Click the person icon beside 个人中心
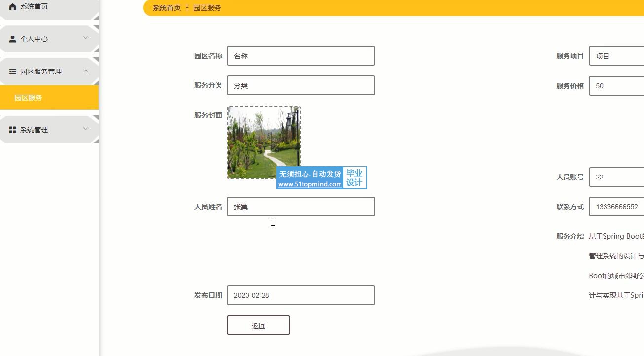Viewport: 644px width, 356px height. tap(13, 39)
